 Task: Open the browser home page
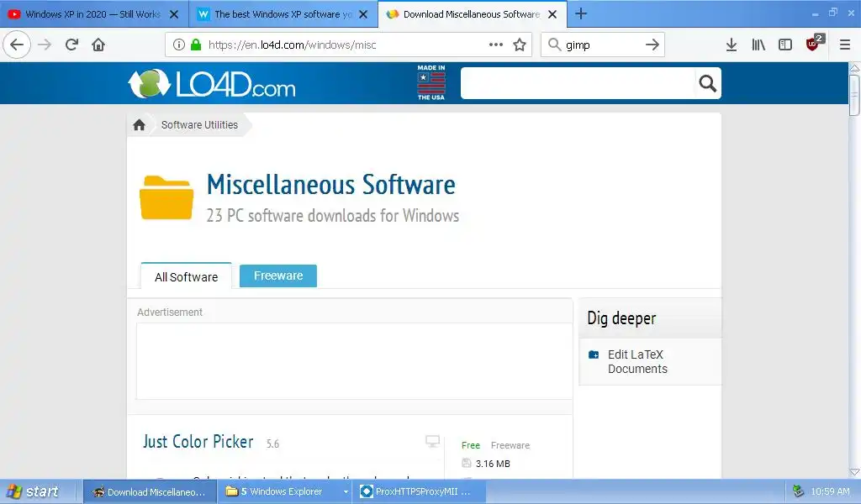coord(98,45)
